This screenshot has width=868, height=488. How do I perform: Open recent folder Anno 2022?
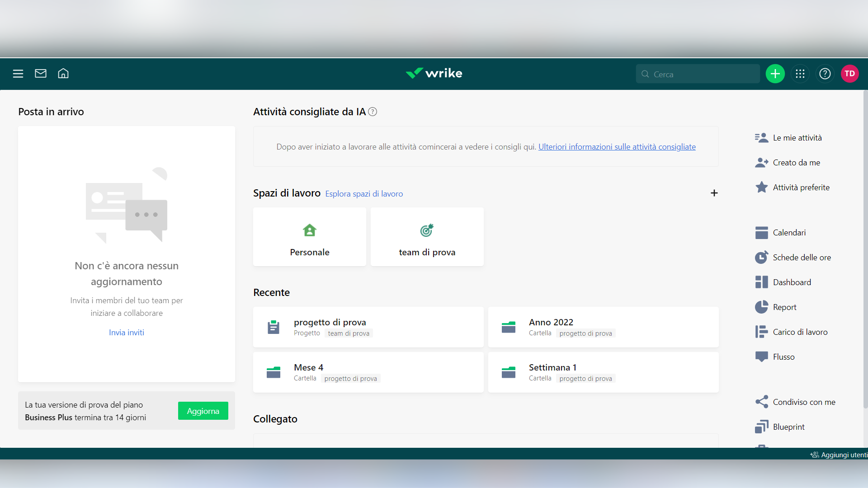pos(603,327)
